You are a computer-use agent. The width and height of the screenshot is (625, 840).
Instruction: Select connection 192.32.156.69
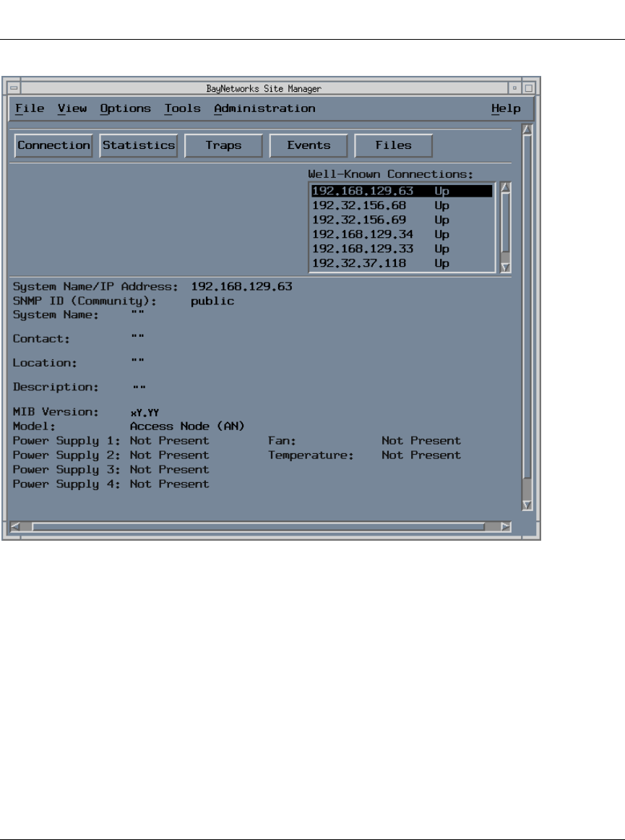402,220
